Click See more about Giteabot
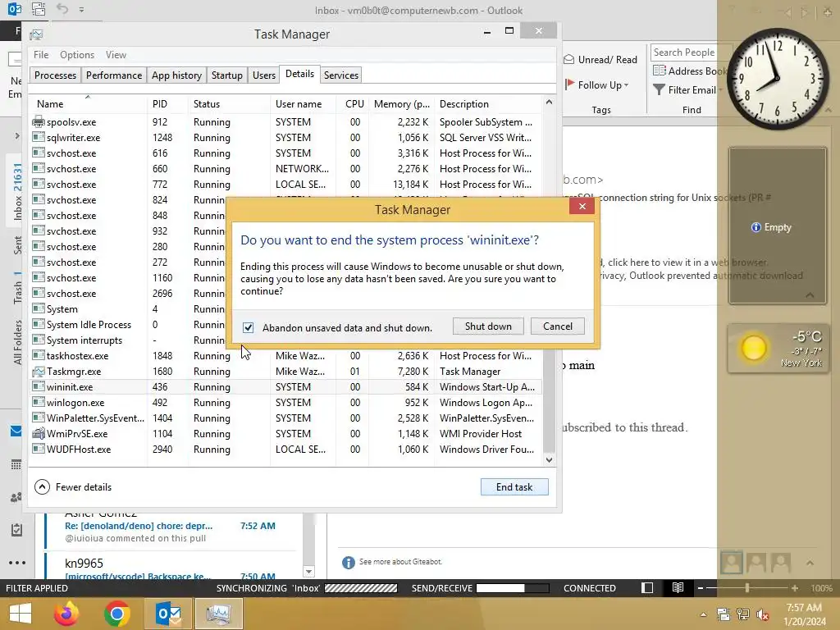840x630 pixels. click(400, 561)
